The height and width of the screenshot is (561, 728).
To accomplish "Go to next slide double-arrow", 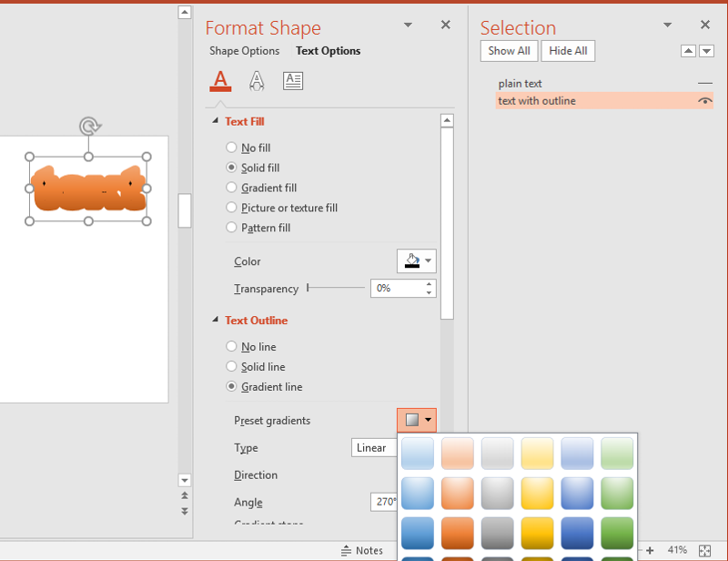I will (x=185, y=511).
